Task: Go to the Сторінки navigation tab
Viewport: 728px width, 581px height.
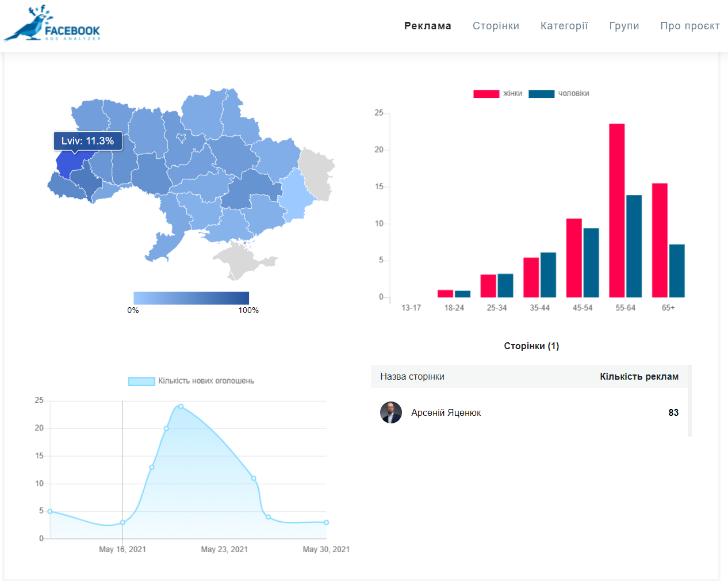Action: (x=496, y=26)
